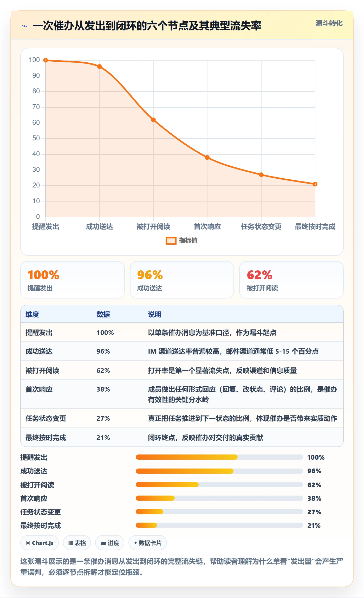Select the 最终按时完成 table row name cell
364x598 pixels.
pyautogui.click(x=46, y=438)
